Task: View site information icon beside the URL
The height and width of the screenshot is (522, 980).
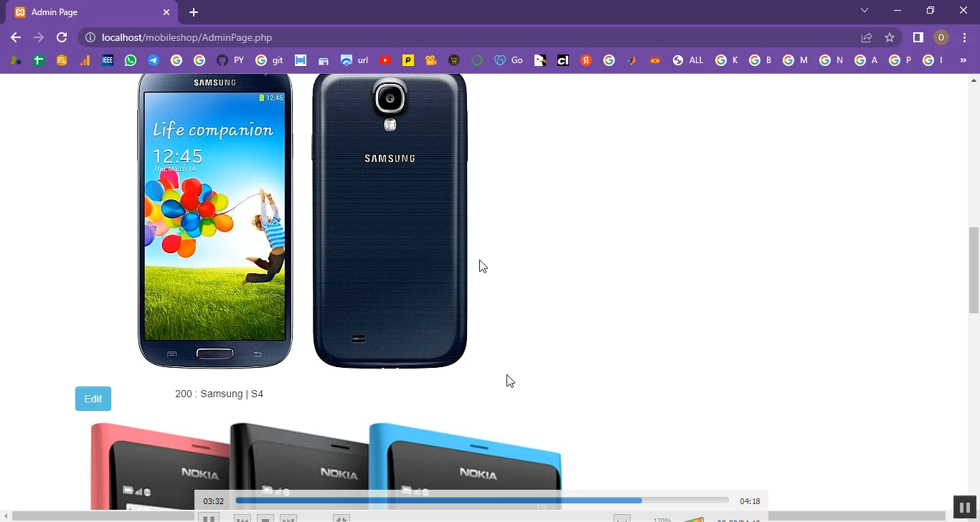Action: tap(90, 37)
